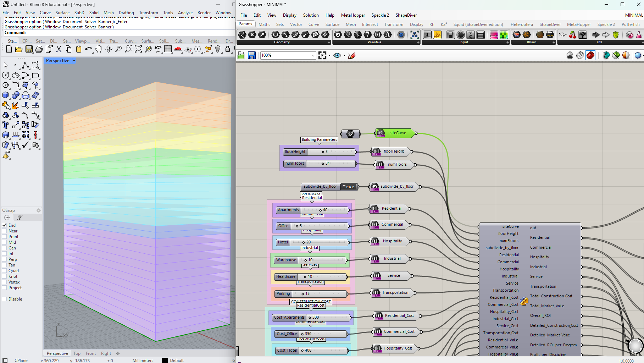The height and width of the screenshot is (363, 644).
Task: Click the CPlane status bar button
Action: point(21,360)
